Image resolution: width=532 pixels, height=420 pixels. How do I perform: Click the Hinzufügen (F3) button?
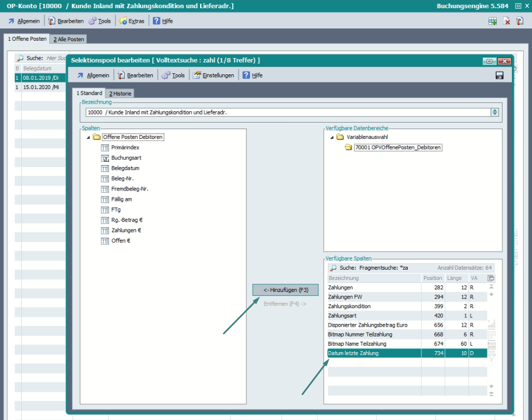tap(285, 290)
